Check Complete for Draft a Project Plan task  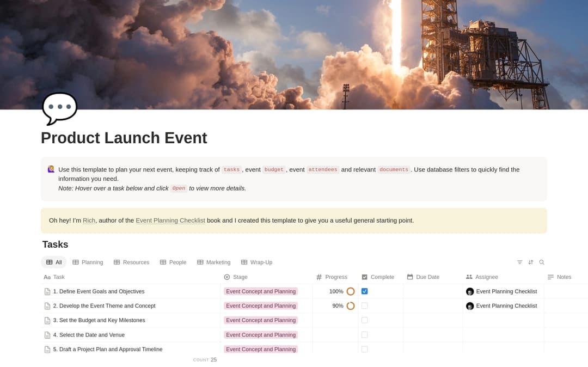tap(364, 349)
